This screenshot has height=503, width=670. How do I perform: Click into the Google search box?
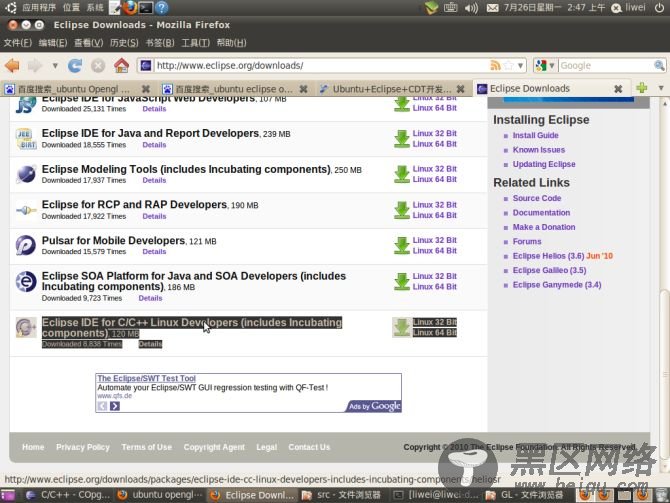(605, 65)
